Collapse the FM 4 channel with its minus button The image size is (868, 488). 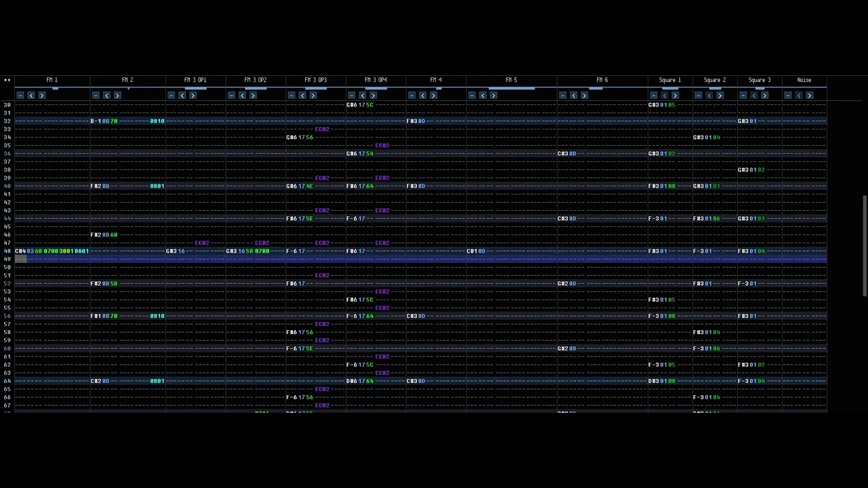coord(412,96)
